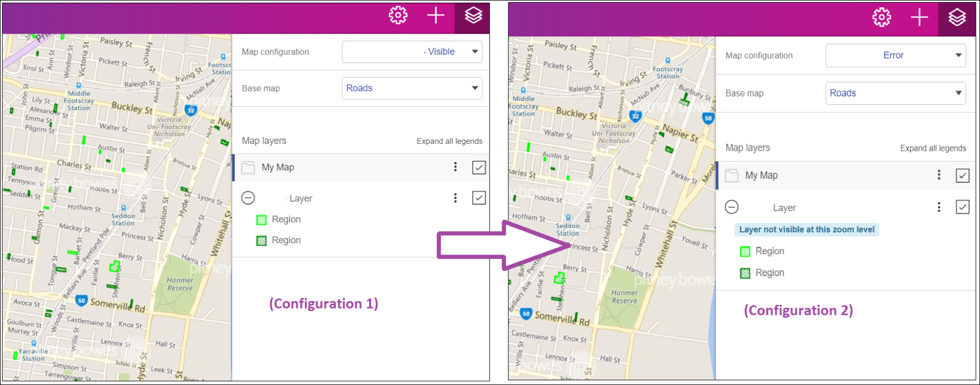This screenshot has height=385, width=980.
Task: Click the dark green Region swatch in Configuration 1
Action: point(261,241)
